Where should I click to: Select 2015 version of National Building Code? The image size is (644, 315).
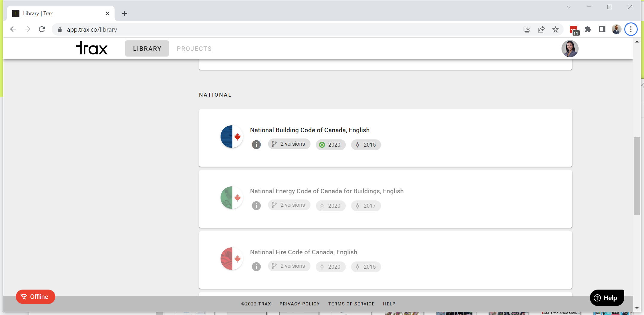point(366,145)
